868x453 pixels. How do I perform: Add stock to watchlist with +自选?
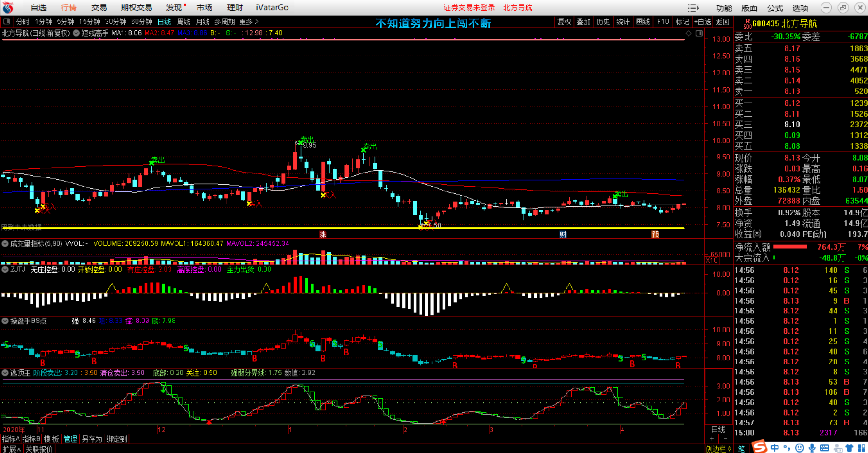[x=703, y=22]
